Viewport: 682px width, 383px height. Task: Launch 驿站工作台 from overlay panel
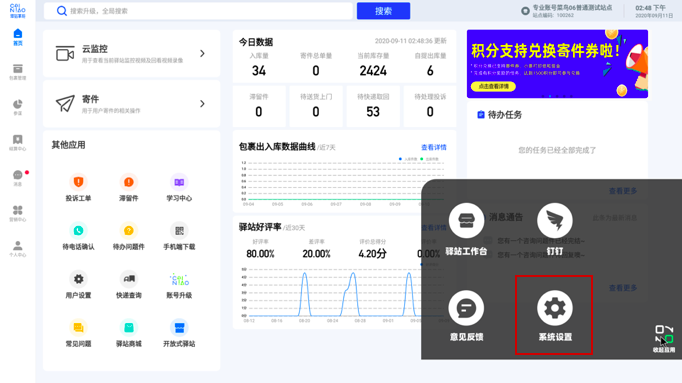coord(466,221)
